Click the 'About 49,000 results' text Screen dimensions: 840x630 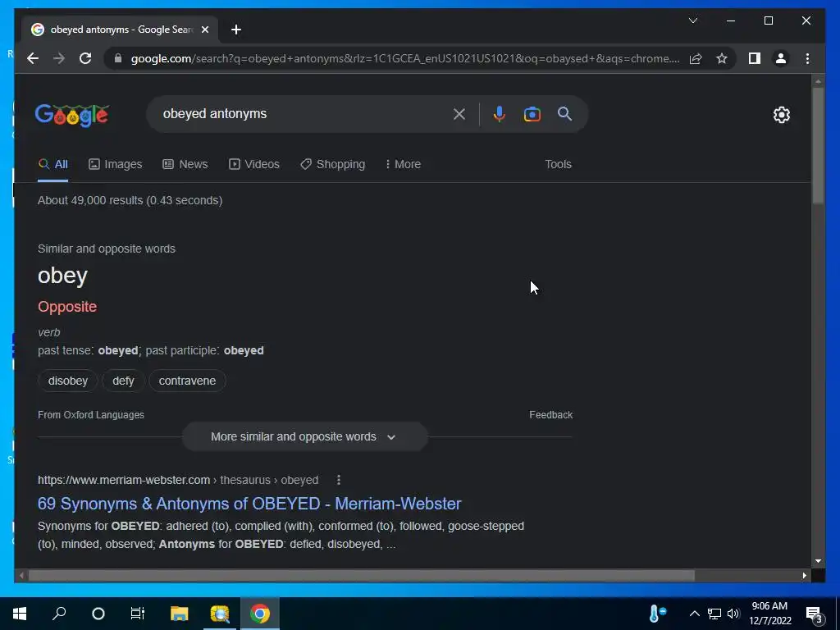130,200
